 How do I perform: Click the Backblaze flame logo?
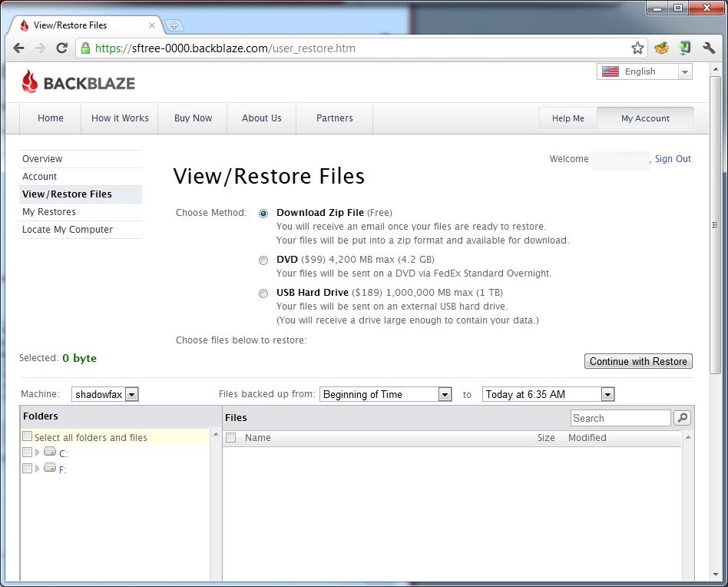click(30, 81)
